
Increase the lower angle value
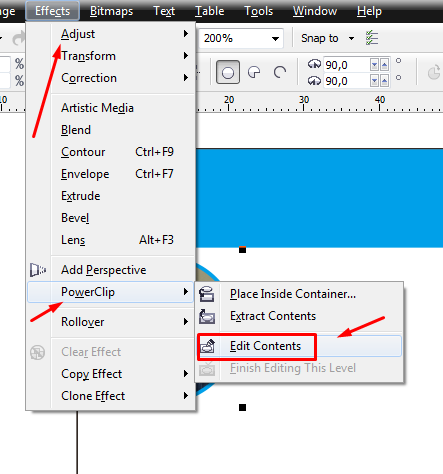tap(385, 81)
